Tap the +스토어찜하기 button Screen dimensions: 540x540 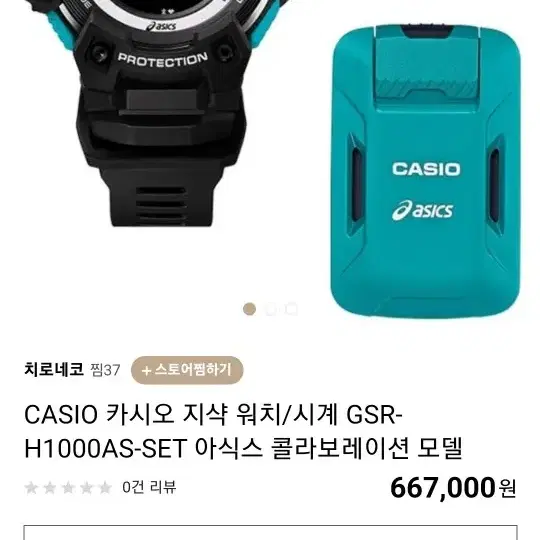point(187,370)
